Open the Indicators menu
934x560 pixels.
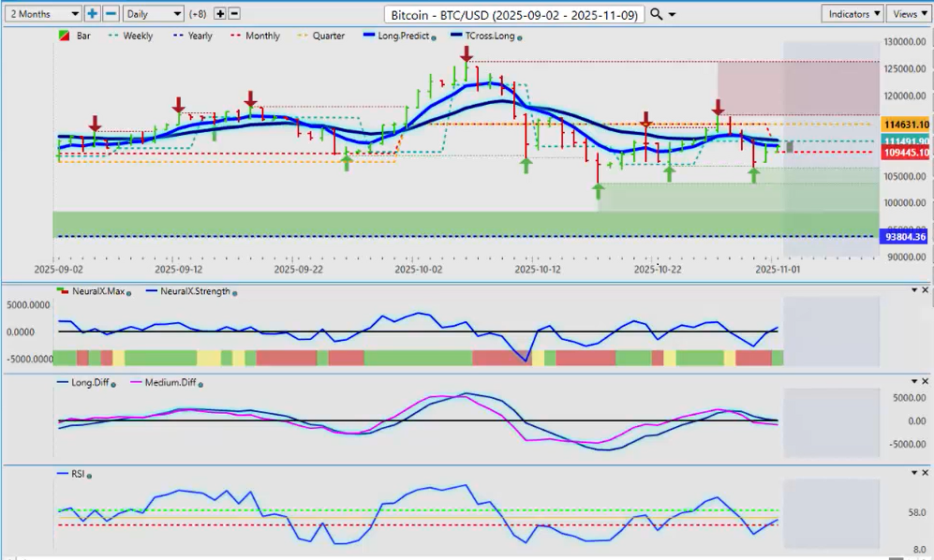click(x=852, y=14)
